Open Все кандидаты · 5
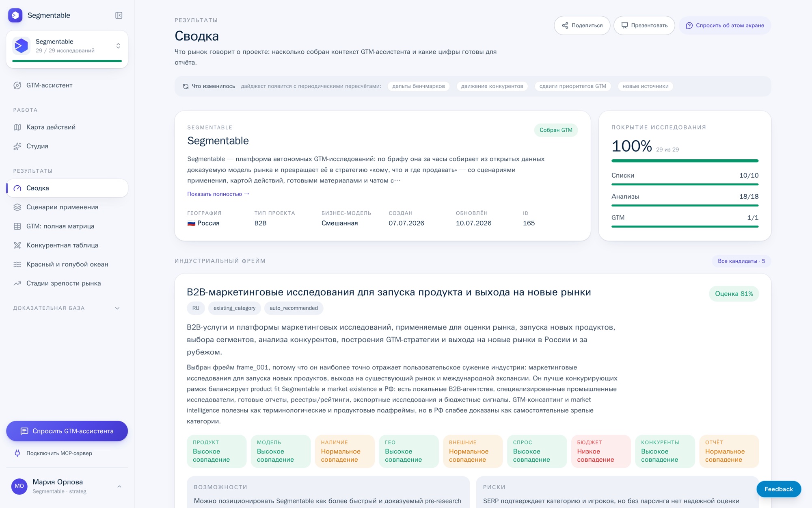 [741, 261]
